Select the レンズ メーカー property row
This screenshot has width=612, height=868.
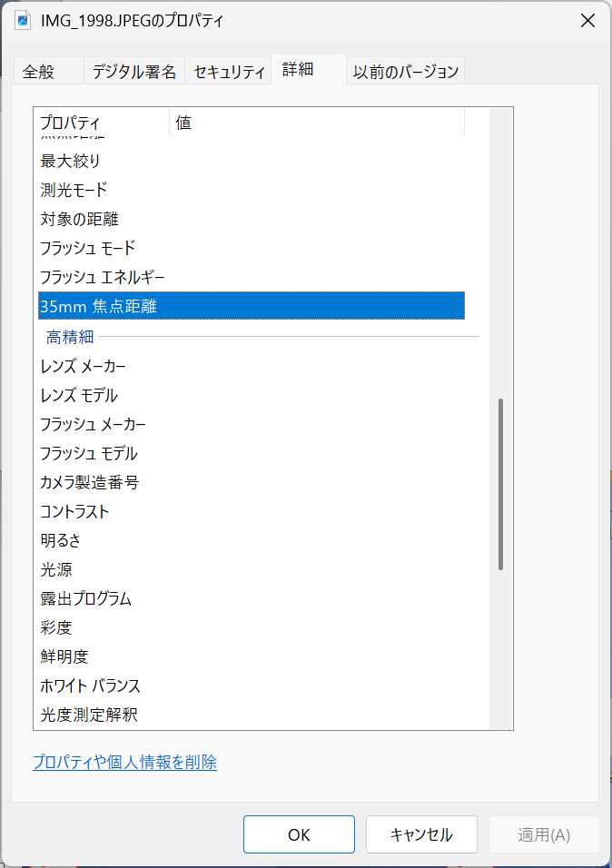(84, 367)
